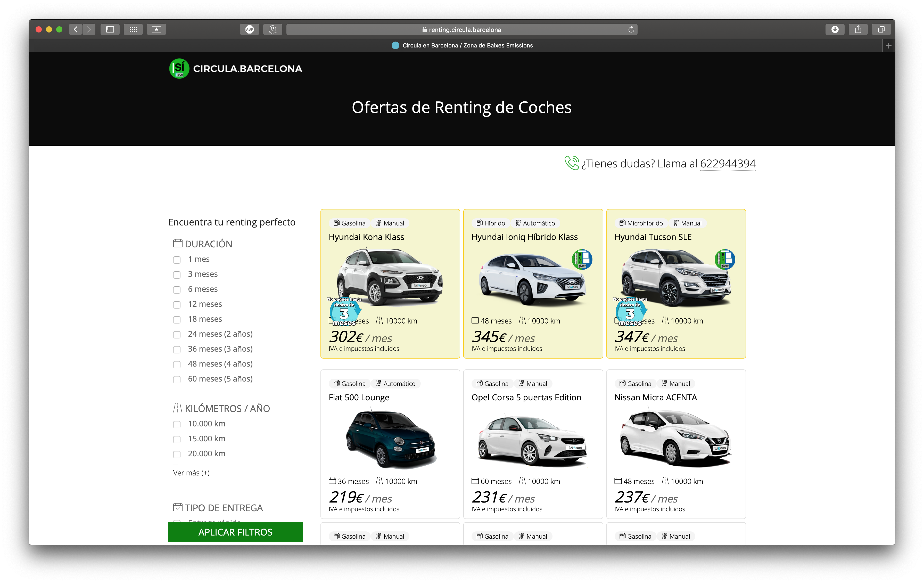Enable the 10.000 km filter checkbox

coord(177,425)
